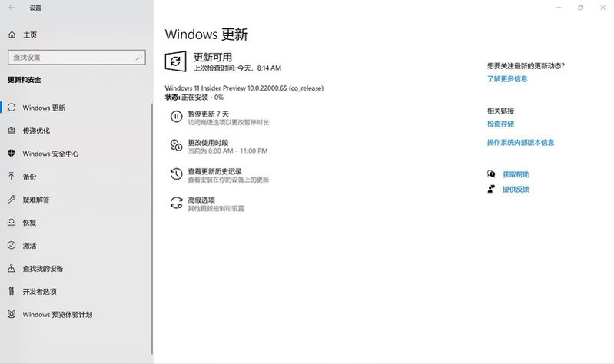This screenshot has height=364, width=614.
Task: Open the 备份 backup section
Action: (x=29, y=177)
